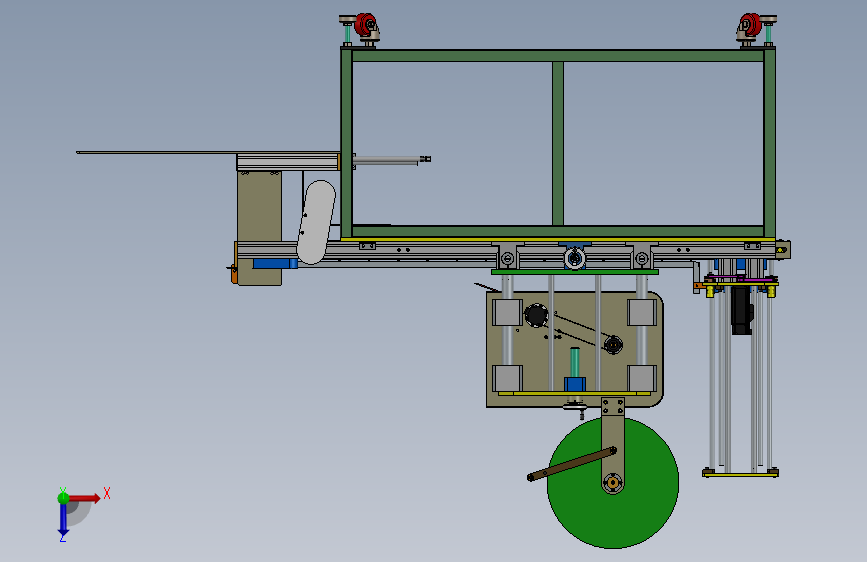Select the top-left gray square bearing block
Screen dimensions: 867x562
tap(507, 313)
